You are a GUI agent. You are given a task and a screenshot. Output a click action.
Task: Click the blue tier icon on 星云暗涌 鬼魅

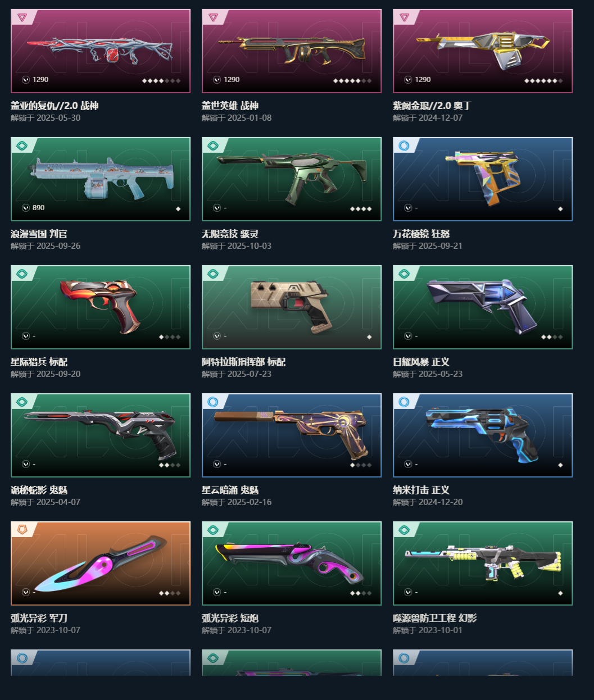(213, 402)
